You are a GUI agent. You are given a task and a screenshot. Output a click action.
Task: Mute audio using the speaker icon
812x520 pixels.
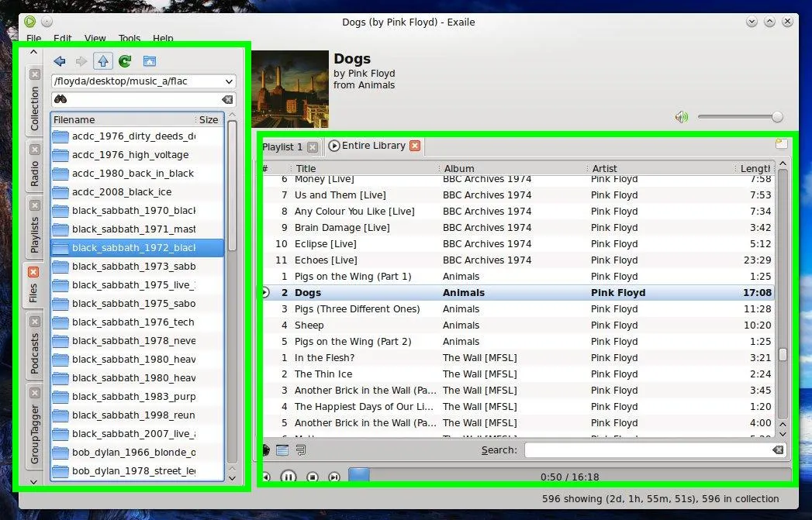682,117
